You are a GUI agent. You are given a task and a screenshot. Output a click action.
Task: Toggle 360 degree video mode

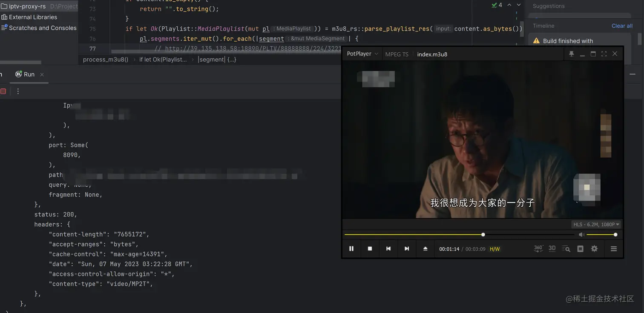(538, 249)
